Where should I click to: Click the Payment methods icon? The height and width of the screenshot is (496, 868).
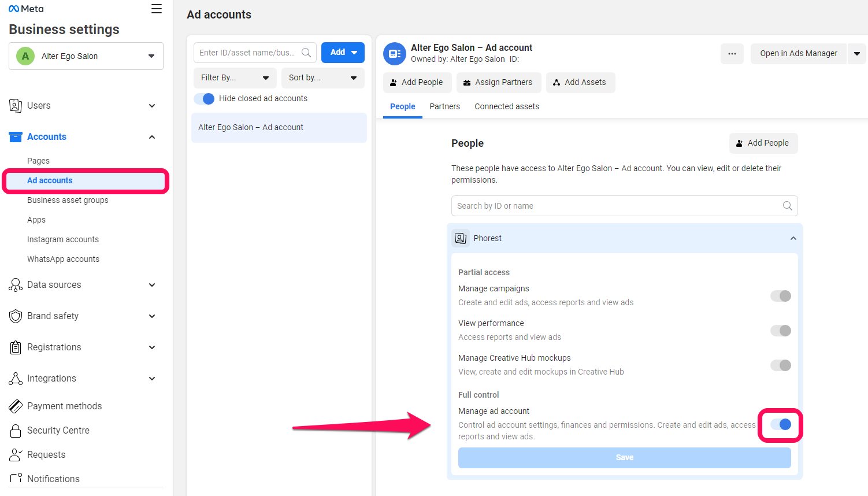[16, 406]
